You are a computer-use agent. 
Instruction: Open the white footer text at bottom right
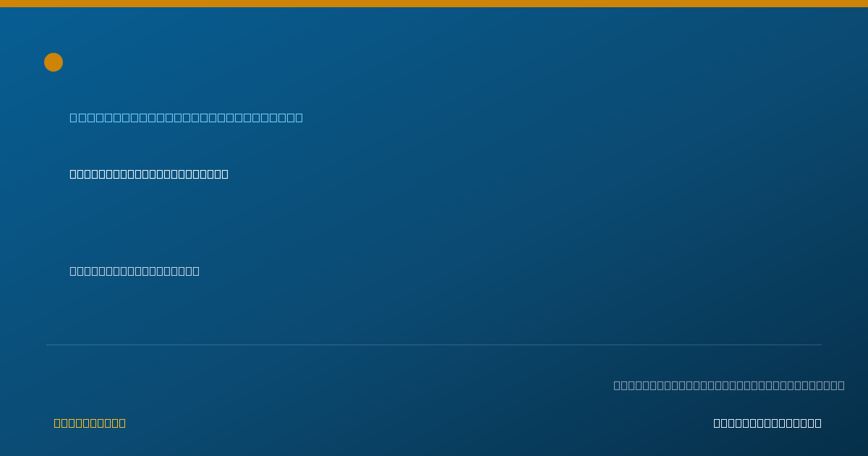767,423
